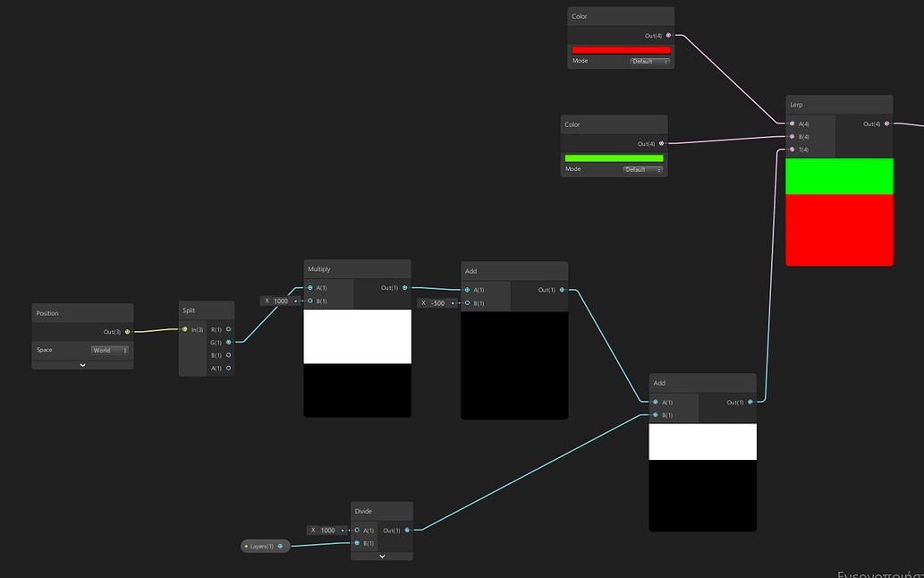Click the R(1) output port on the Split node
The width and height of the screenshot is (924, 578).
coord(230,329)
